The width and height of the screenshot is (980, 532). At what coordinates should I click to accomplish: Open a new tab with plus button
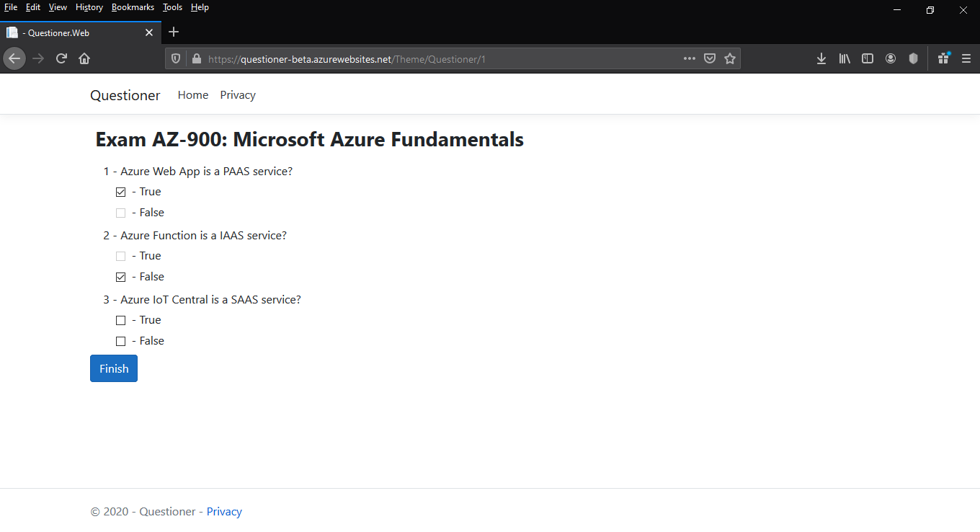tap(174, 32)
